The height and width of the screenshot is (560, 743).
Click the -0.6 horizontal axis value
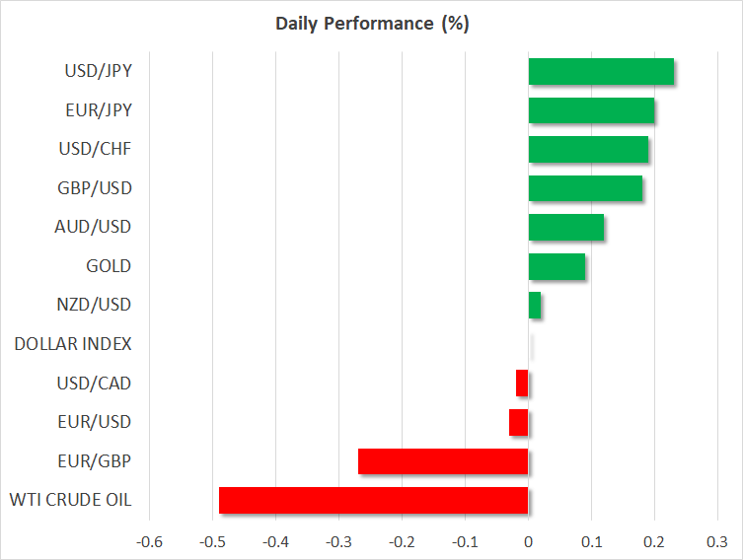pyautogui.click(x=148, y=541)
